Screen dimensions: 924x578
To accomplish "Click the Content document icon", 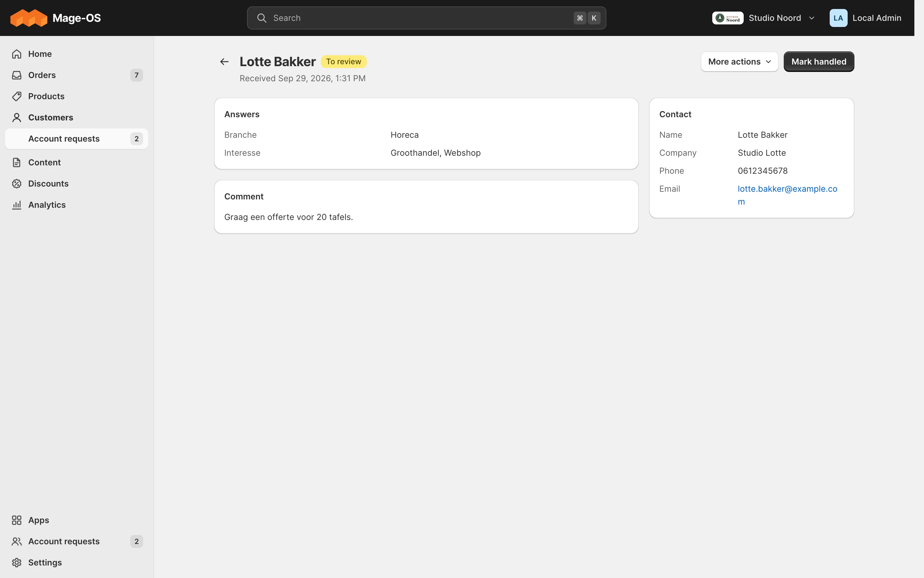I will (x=16, y=162).
